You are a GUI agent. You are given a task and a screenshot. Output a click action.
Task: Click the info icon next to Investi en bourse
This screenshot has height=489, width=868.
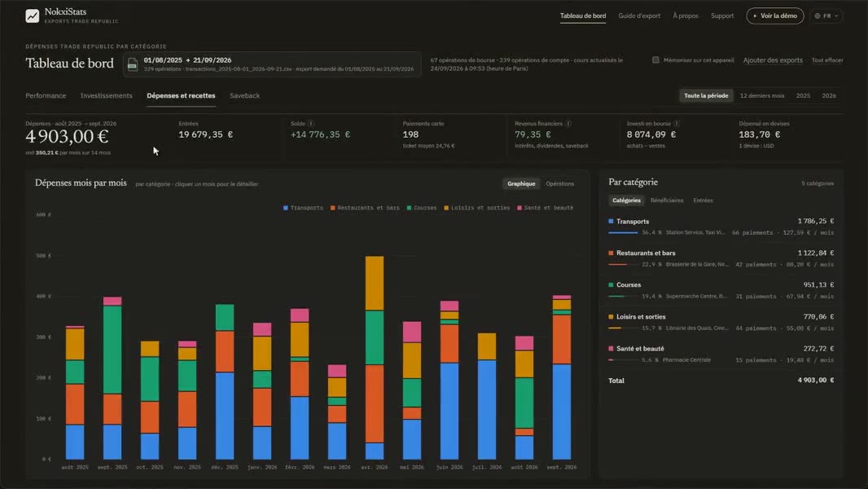pos(677,124)
